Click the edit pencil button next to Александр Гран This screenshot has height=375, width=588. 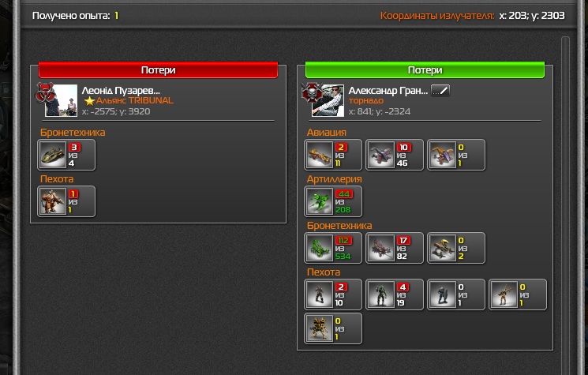pos(440,90)
